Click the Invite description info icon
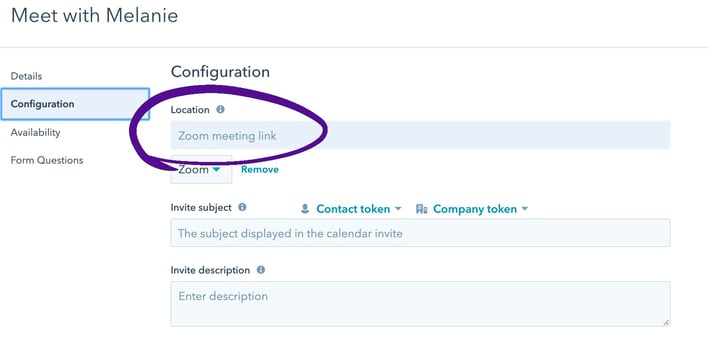The height and width of the screenshot is (362, 708). pyautogui.click(x=261, y=270)
